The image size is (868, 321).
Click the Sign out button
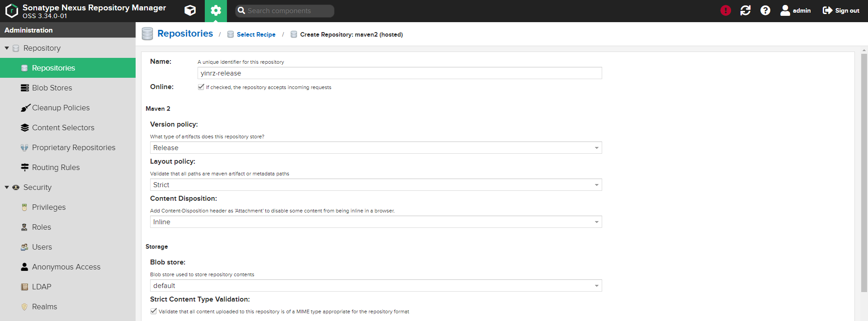tap(841, 10)
